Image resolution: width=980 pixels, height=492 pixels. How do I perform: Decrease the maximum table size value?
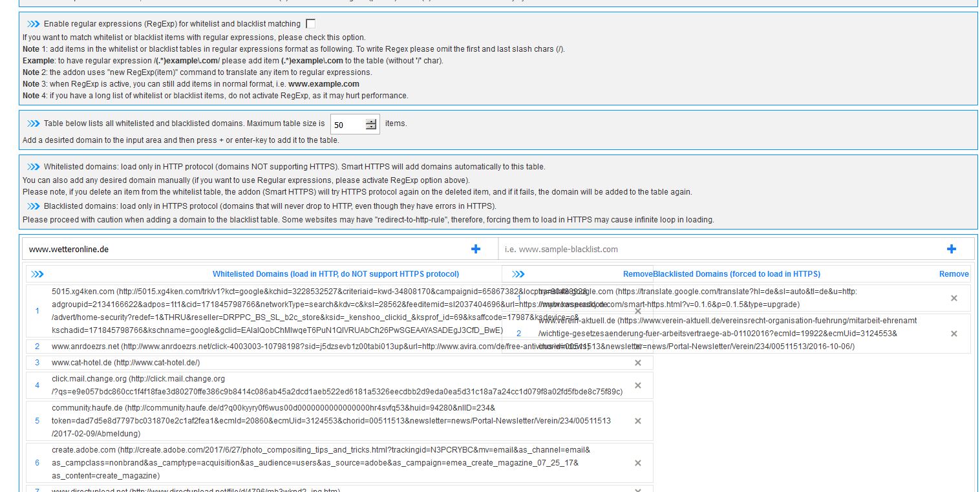coord(371,127)
